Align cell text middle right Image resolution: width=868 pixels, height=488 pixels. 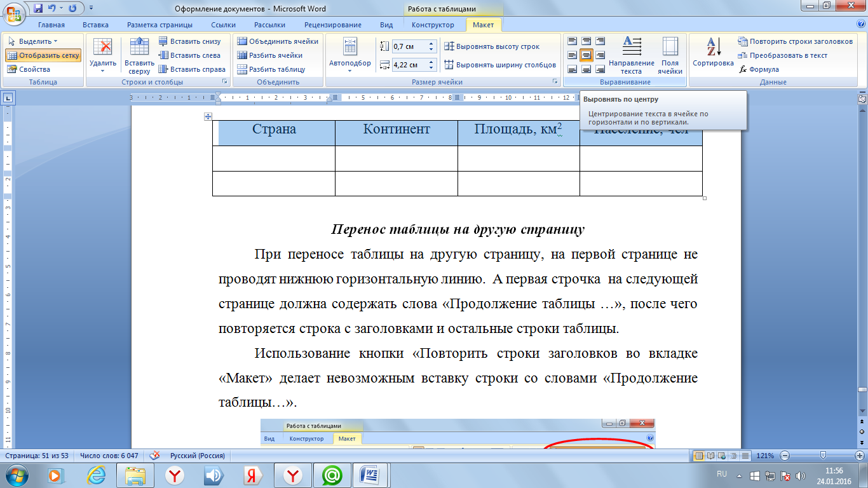600,55
